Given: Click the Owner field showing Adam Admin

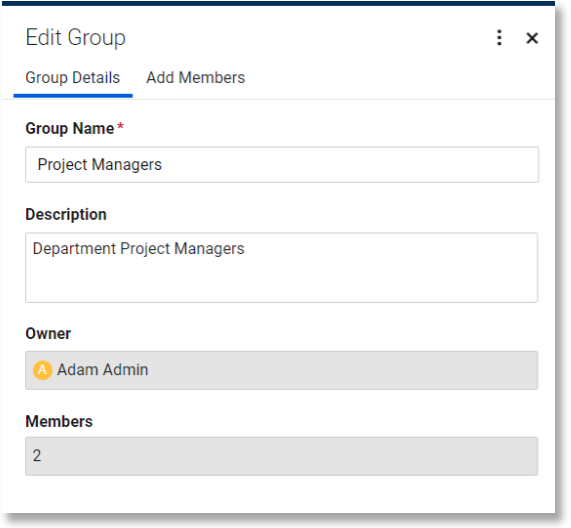Looking at the screenshot, I should [281, 370].
